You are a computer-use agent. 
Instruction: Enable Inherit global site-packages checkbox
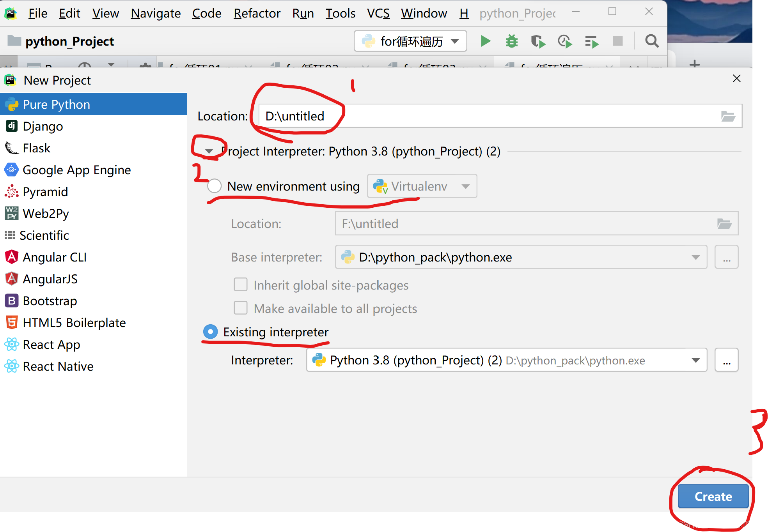241,285
